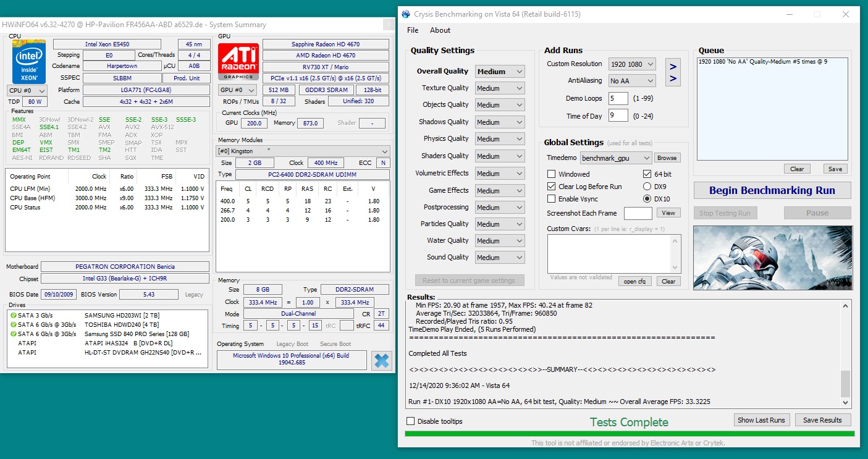The width and height of the screenshot is (868, 459).
Task: Open the Texture Quality dropdown
Action: [x=500, y=88]
